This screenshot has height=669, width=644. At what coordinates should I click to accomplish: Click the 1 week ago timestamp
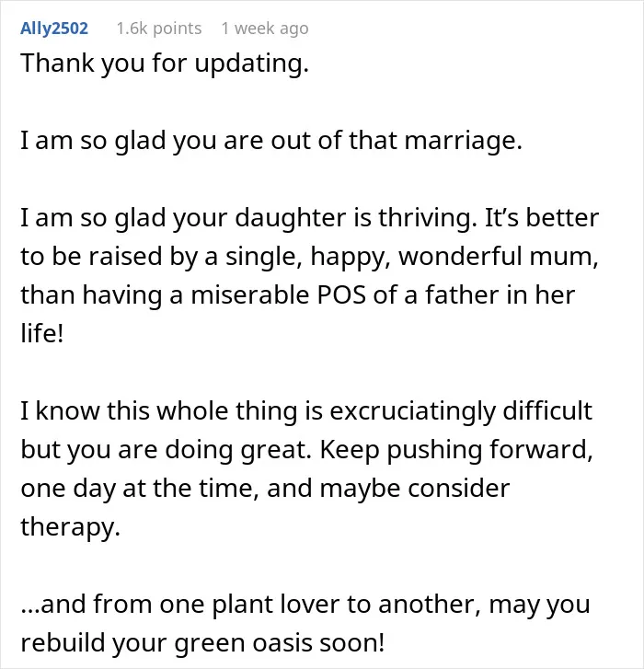pos(265,29)
